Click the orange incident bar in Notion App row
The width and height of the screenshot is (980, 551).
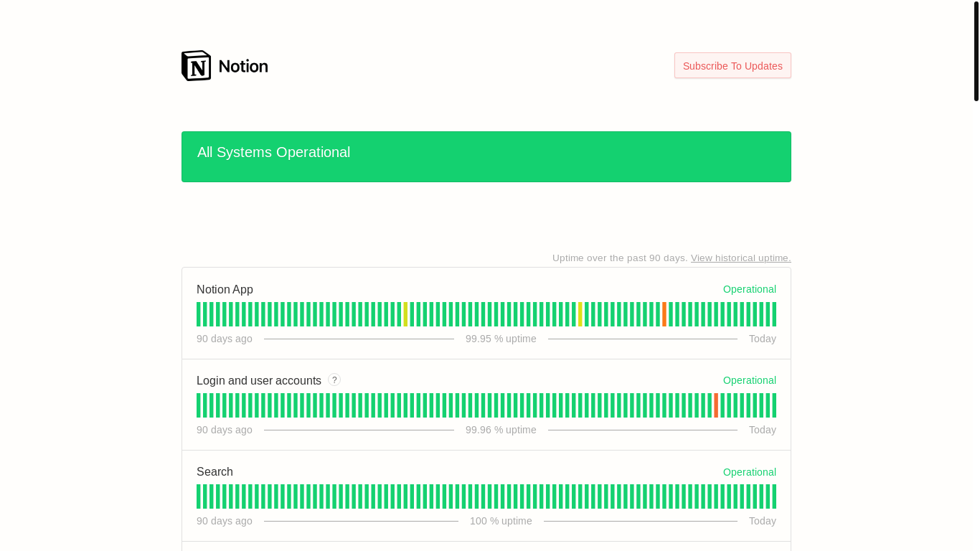(x=664, y=314)
